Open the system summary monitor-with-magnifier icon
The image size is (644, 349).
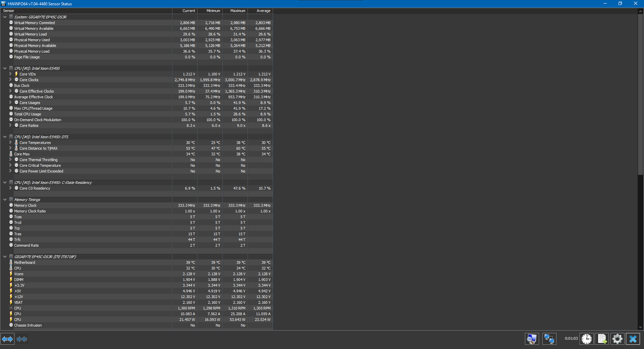pos(532,339)
